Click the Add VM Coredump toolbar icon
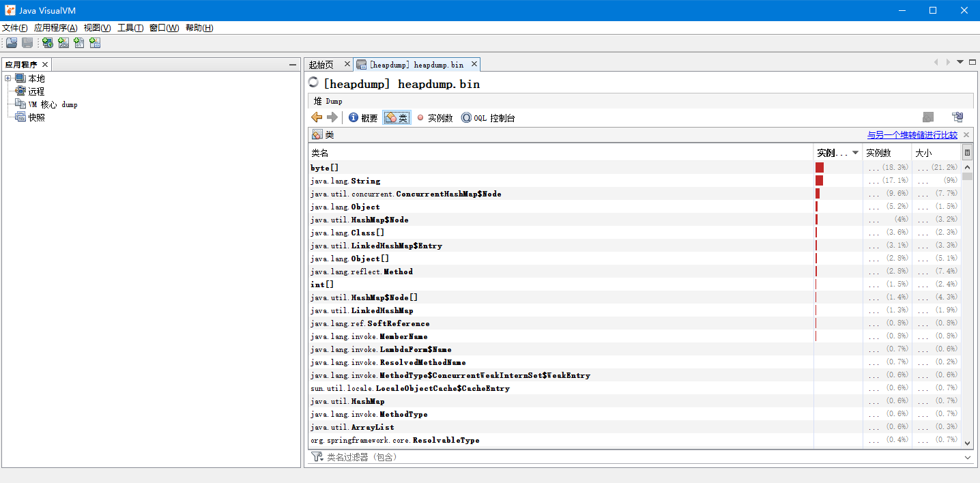980x483 pixels. point(79,43)
